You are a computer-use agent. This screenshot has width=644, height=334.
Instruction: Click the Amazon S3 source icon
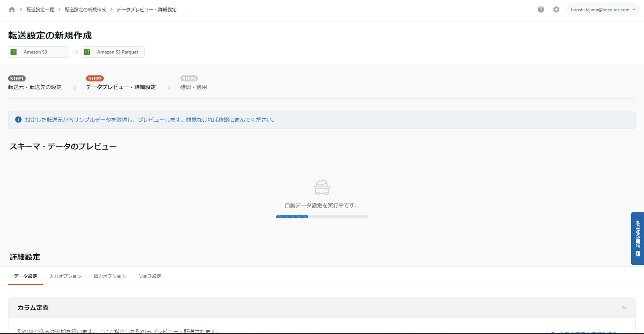coord(14,52)
